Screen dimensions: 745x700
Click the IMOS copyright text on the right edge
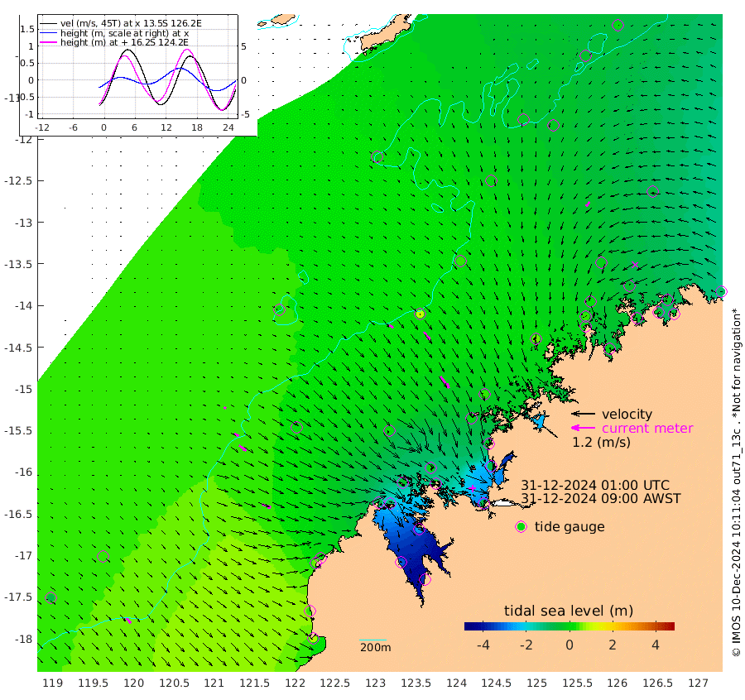point(736,482)
